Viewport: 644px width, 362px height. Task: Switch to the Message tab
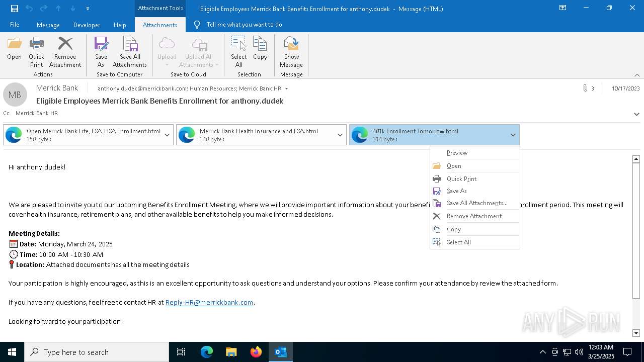[48, 25]
